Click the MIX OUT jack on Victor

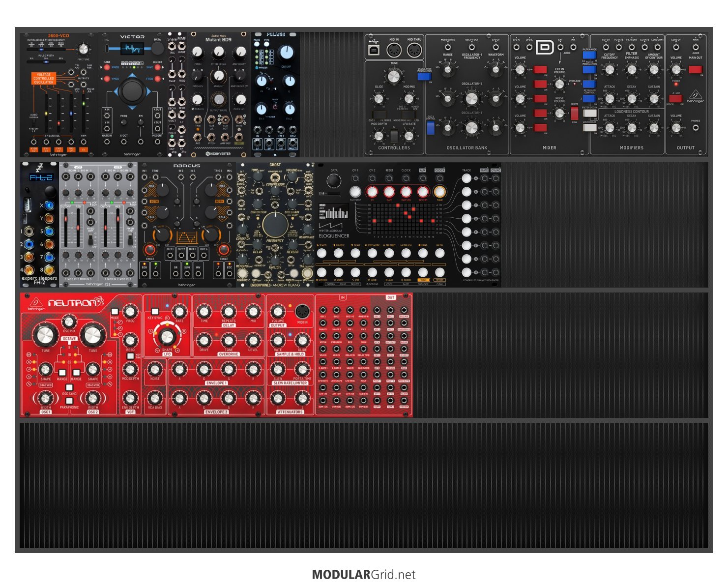click(157, 142)
